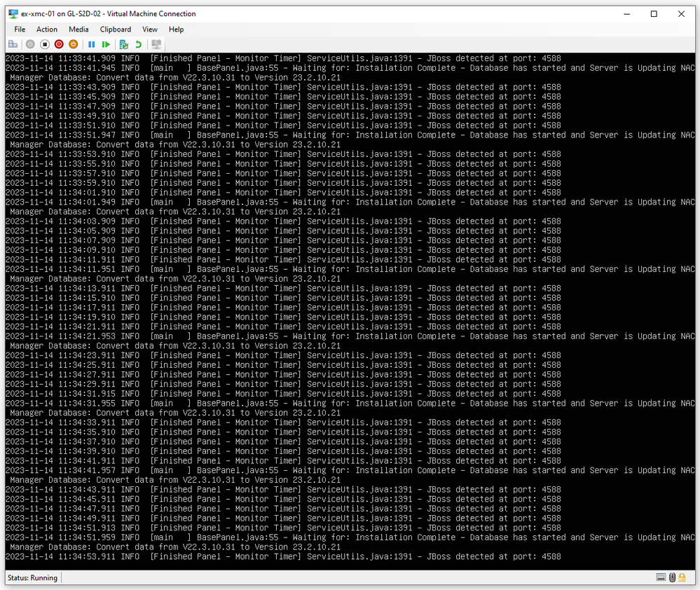Open the File menu
This screenshot has height=590, width=700.
(x=20, y=29)
